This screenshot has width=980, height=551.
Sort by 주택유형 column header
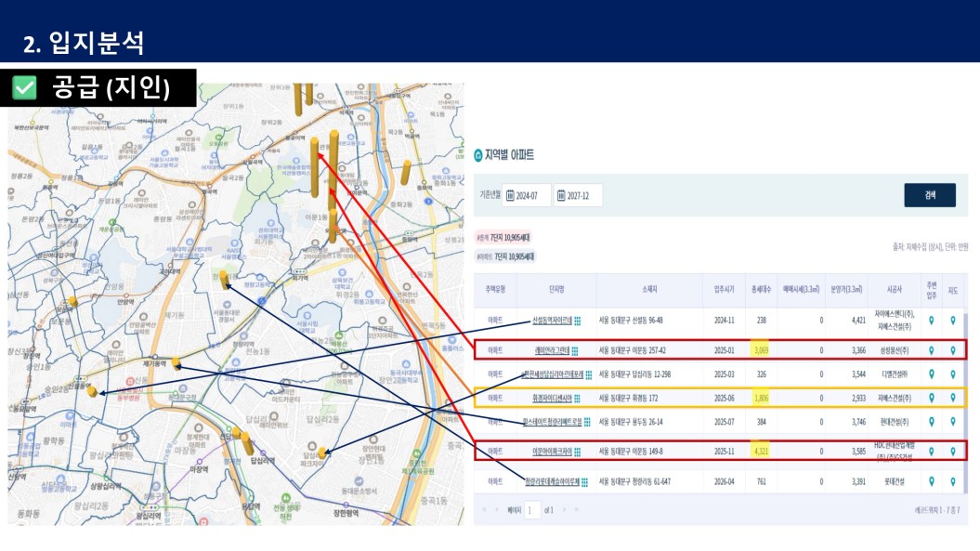point(495,290)
